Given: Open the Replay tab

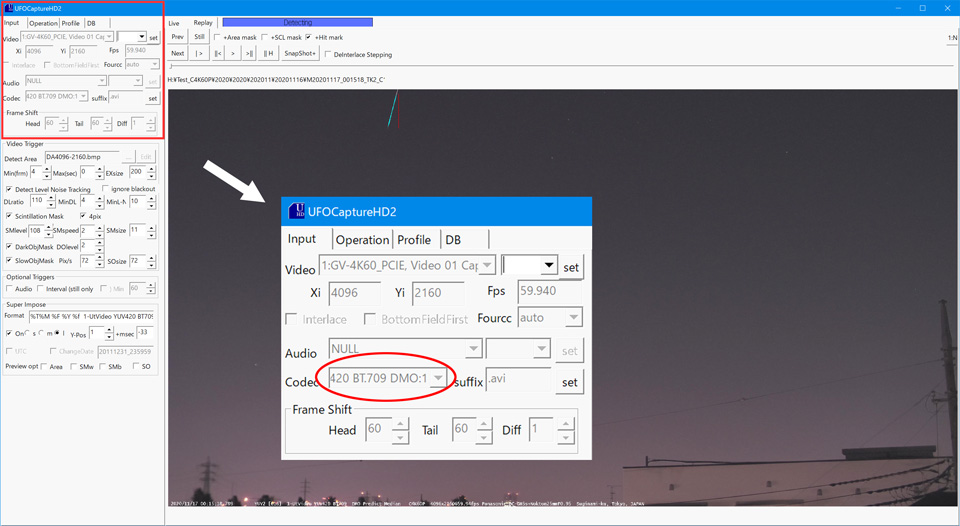Looking at the screenshot, I should tap(203, 22).
